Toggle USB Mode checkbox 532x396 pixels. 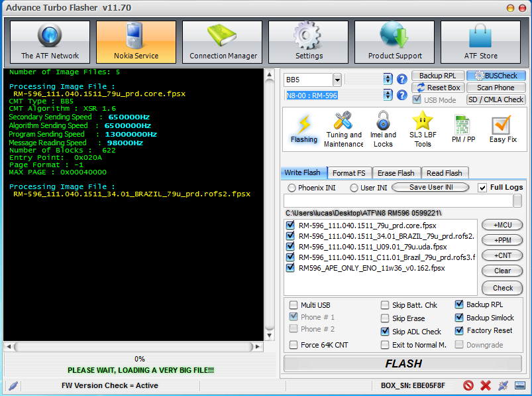point(417,100)
